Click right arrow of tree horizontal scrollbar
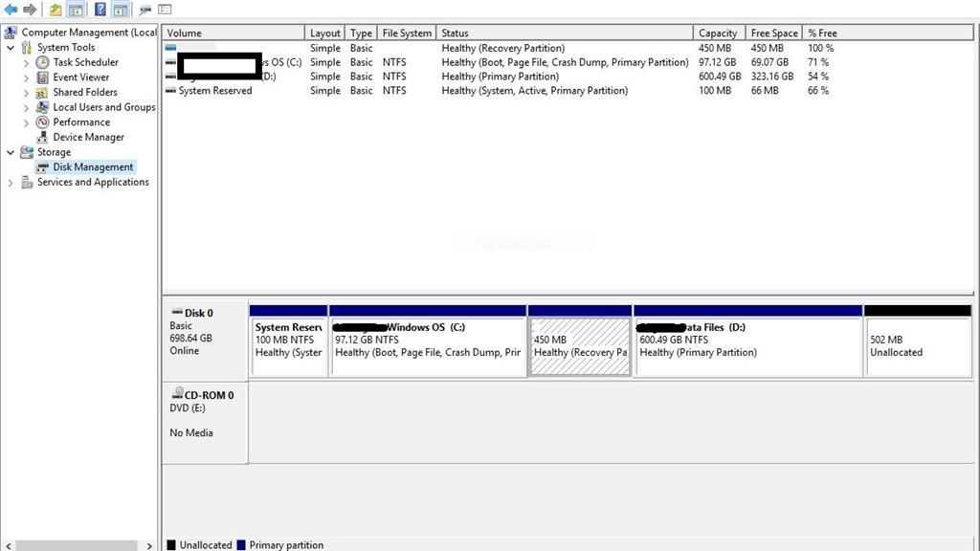The height and width of the screenshot is (551, 980). tap(148, 545)
